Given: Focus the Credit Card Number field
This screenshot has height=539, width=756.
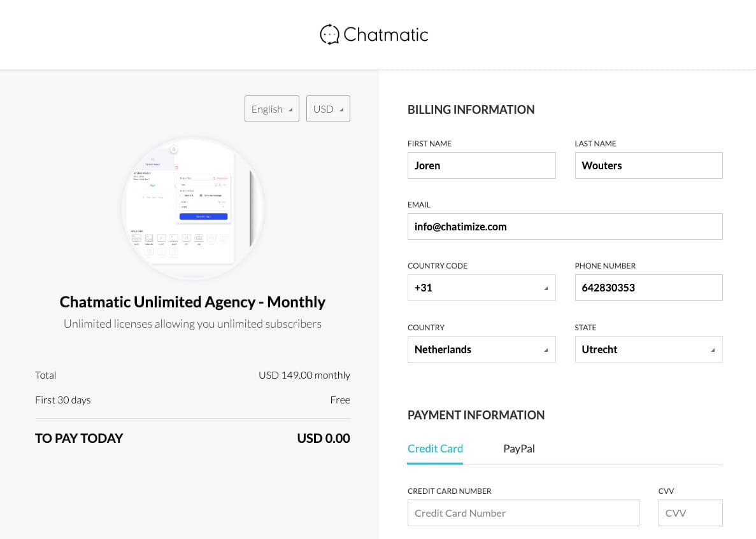Looking at the screenshot, I should click(523, 513).
